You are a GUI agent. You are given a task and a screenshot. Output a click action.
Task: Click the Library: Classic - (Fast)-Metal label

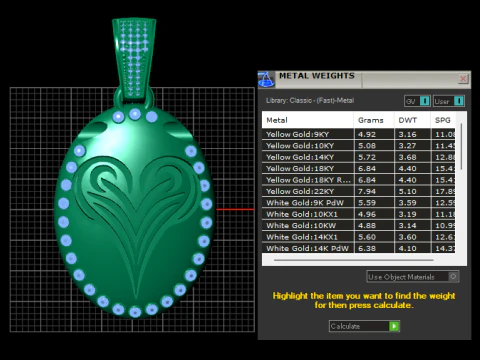(x=310, y=100)
